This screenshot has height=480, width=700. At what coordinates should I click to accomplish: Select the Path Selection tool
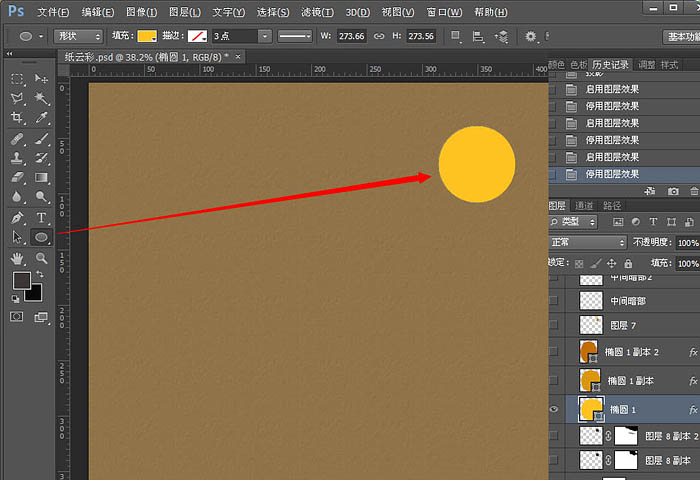coord(17,237)
